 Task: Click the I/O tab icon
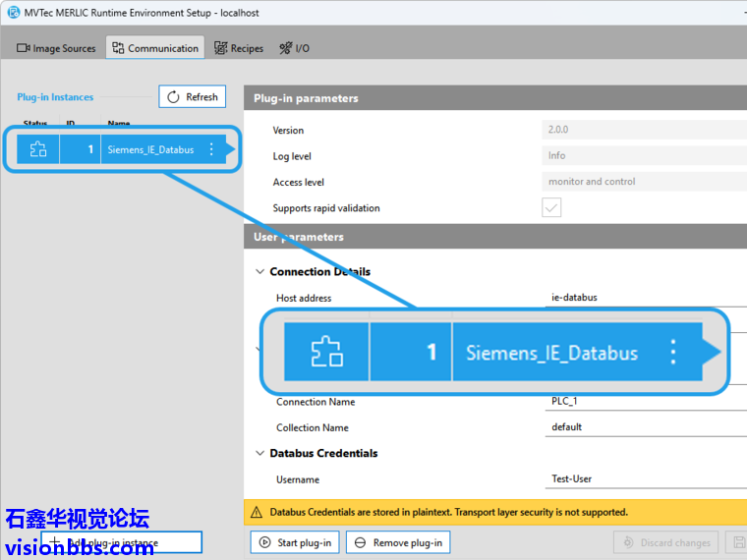(286, 48)
